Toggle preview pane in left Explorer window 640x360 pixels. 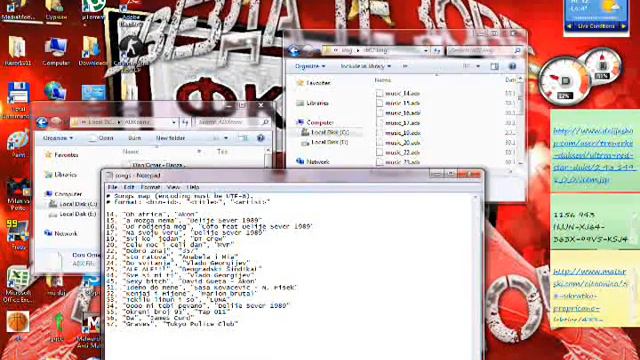point(243,138)
